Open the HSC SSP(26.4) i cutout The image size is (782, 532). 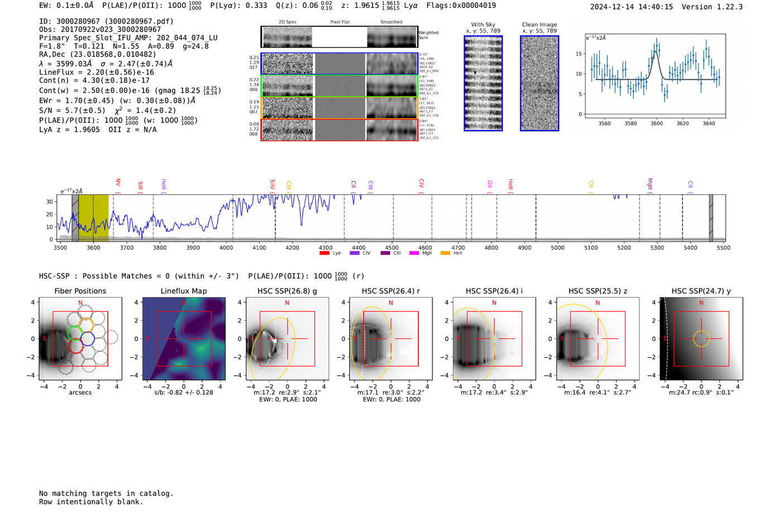point(494,338)
